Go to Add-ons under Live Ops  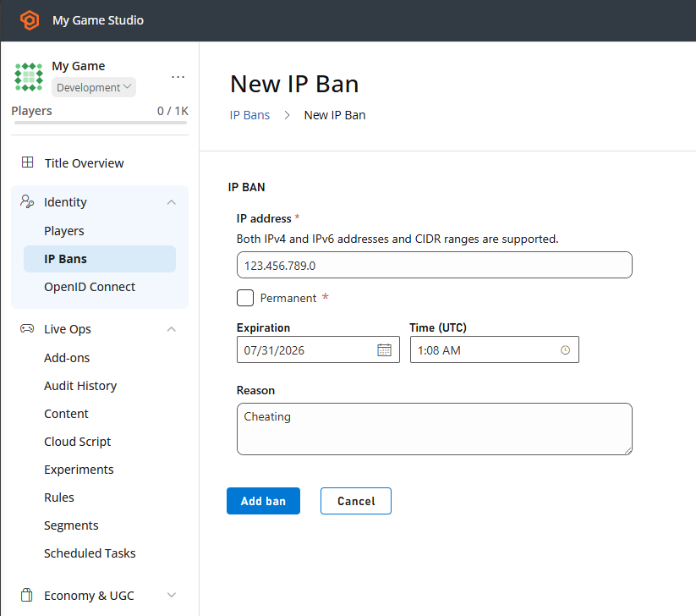pos(67,358)
